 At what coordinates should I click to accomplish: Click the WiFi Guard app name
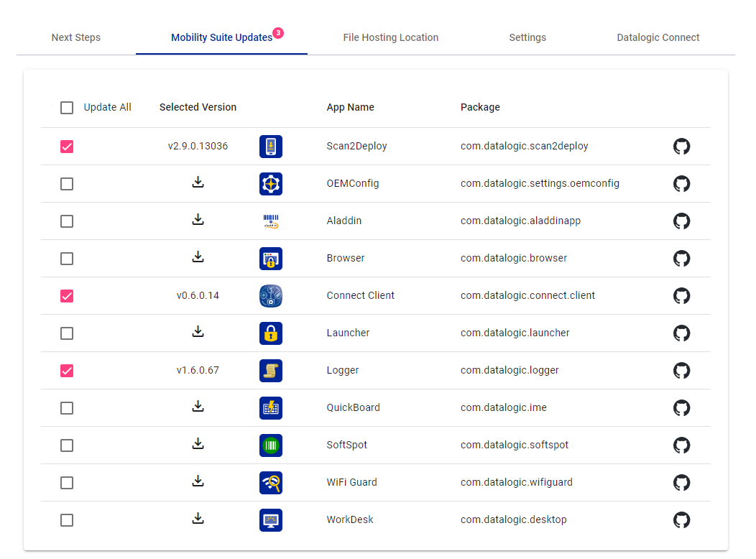[x=351, y=482]
